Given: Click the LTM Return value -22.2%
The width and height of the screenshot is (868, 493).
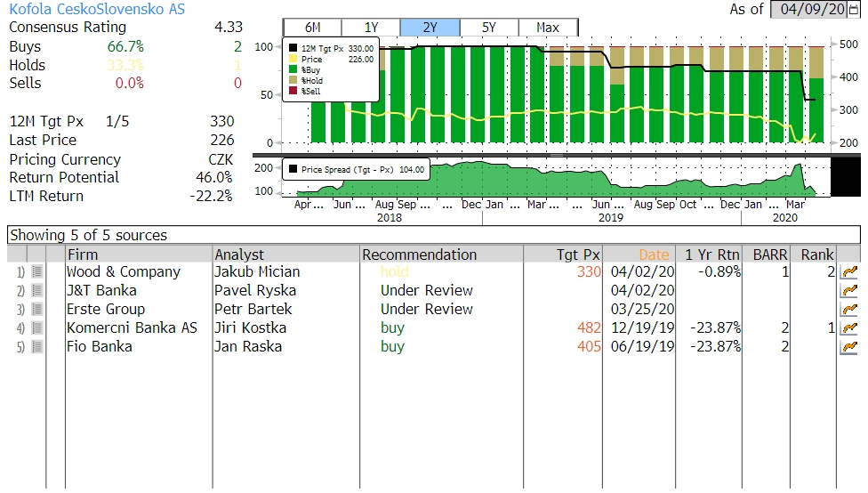Looking at the screenshot, I should pyautogui.click(x=211, y=196).
